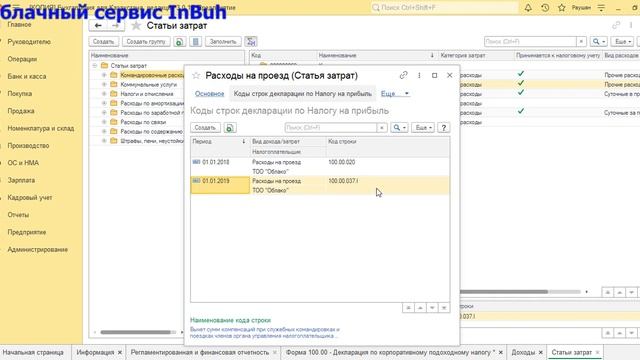Go forward with the right arrow button
The image size is (640, 360).
coord(116,26)
